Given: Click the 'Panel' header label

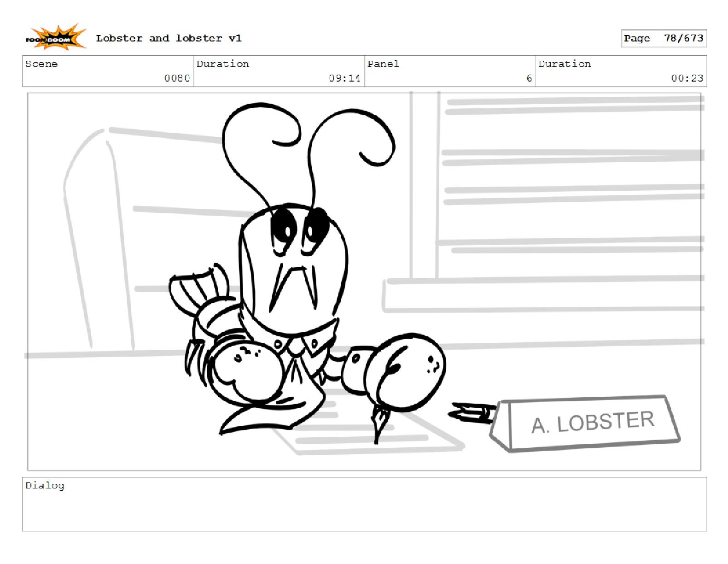Looking at the screenshot, I should click(x=383, y=64).
